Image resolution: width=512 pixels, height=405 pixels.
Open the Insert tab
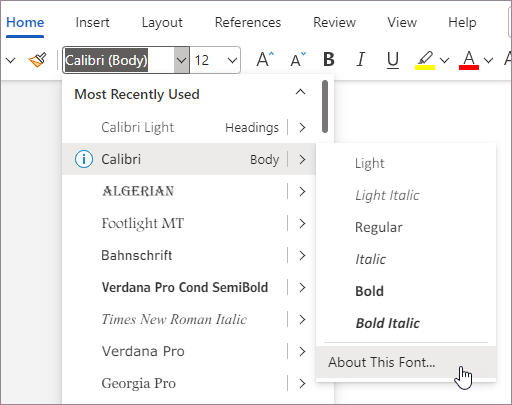tap(92, 23)
